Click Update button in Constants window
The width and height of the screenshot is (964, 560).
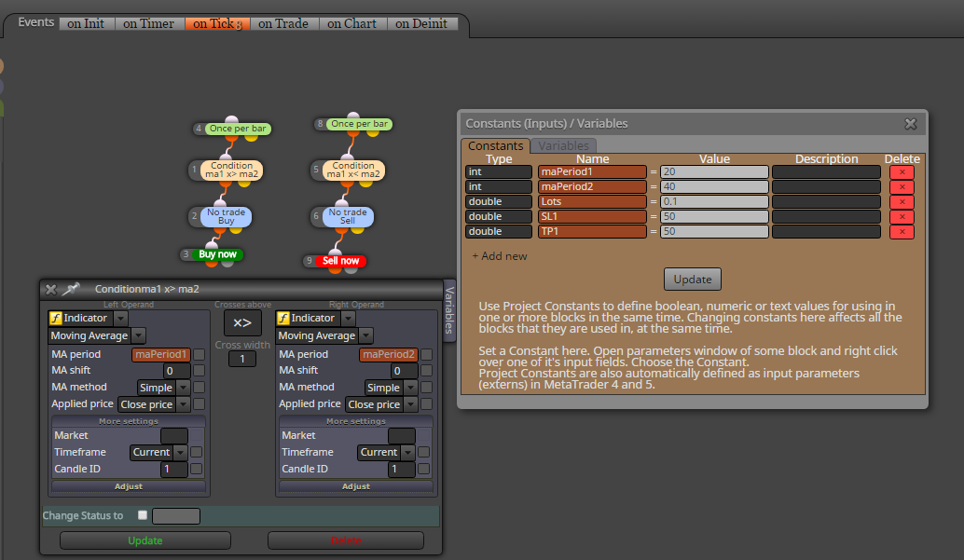(x=693, y=280)
